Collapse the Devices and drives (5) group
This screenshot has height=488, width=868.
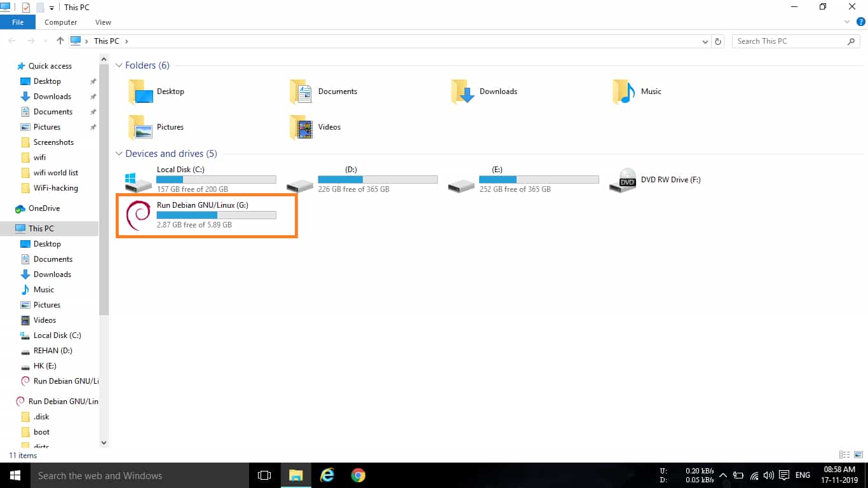119,154
